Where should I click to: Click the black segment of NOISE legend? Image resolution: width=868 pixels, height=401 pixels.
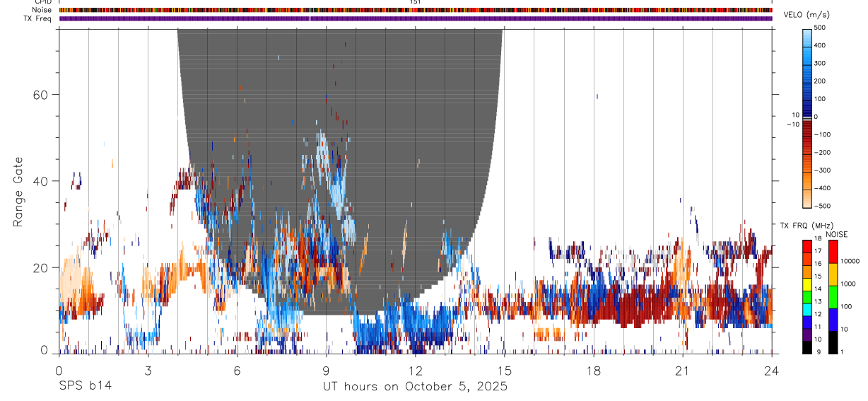click(x=833, y=341)
